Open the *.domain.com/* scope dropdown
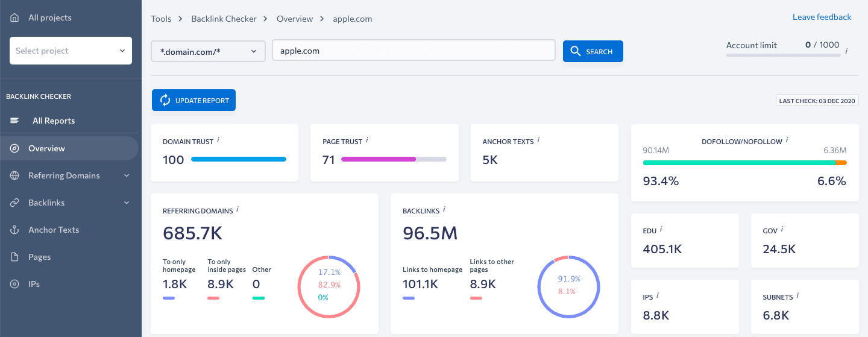Image resolution: width=868 pixels, height=337 pixels. (208, 51)
